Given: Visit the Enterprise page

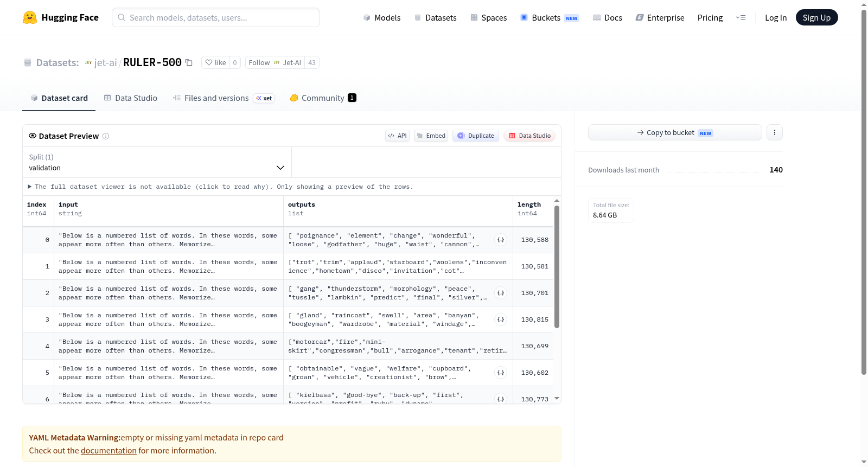Looking at the screenshot, I should point(660,17).
